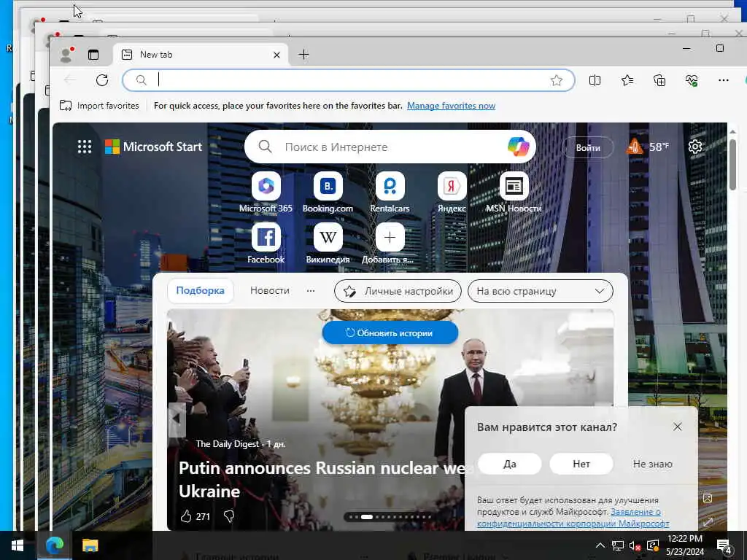Image resolution: width=747 pixels, height=560 pixels.
Task: Click the Microsoft Start logo
Action: coord(153,147)
